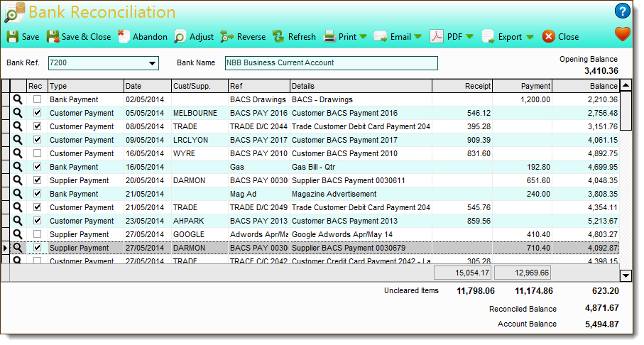Screen dimensions: 644x345
Task: Open details magnifier for WYRE row
Action: tap(18, 153)
